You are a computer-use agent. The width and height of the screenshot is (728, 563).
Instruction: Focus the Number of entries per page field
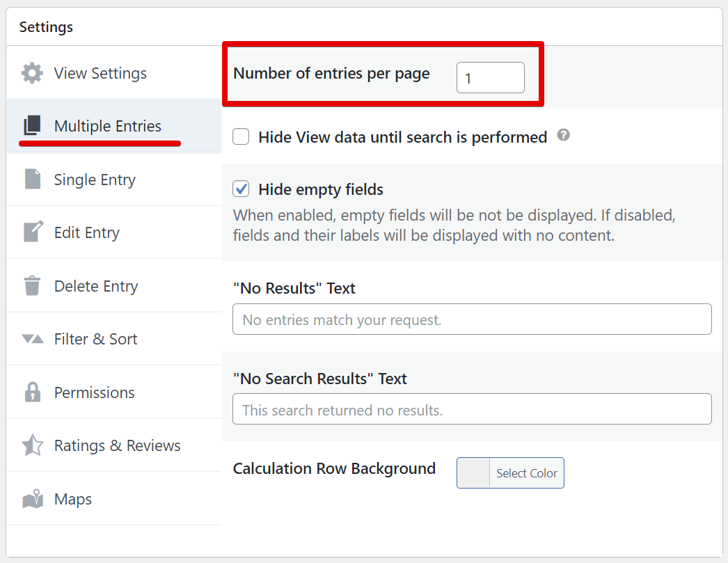(490, 78)
